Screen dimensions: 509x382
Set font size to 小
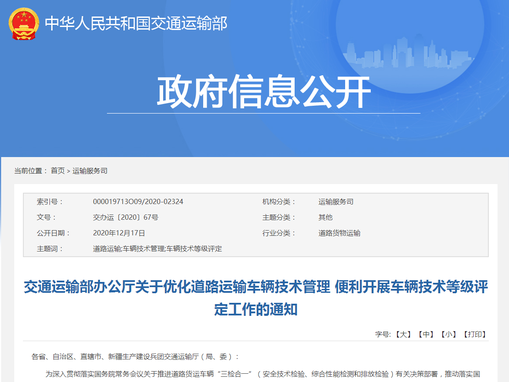[449, 334]
